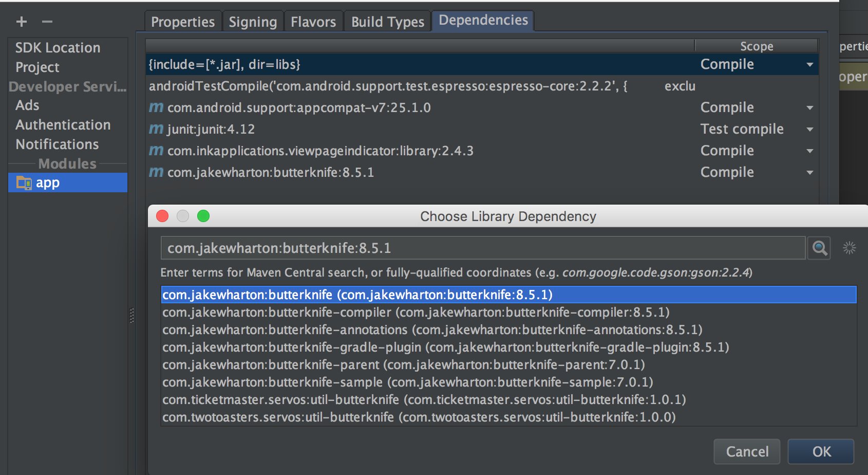868x475 pixels.
Task: Choose butterknife-compiler:8.5.1 search result
Action: point(508,312)
